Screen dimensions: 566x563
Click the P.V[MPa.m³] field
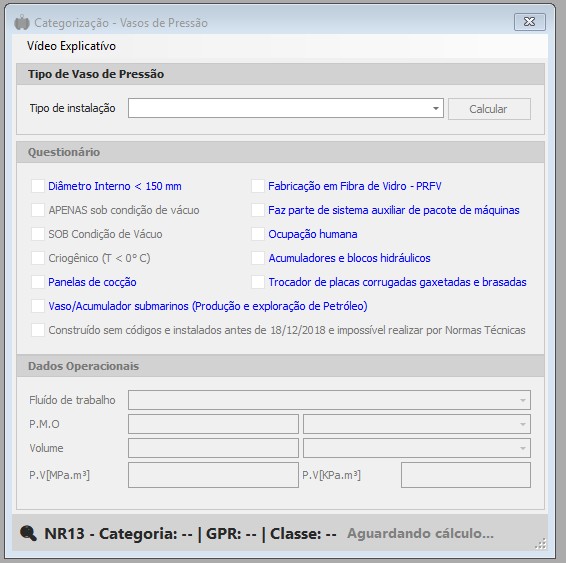coord(213,475)
